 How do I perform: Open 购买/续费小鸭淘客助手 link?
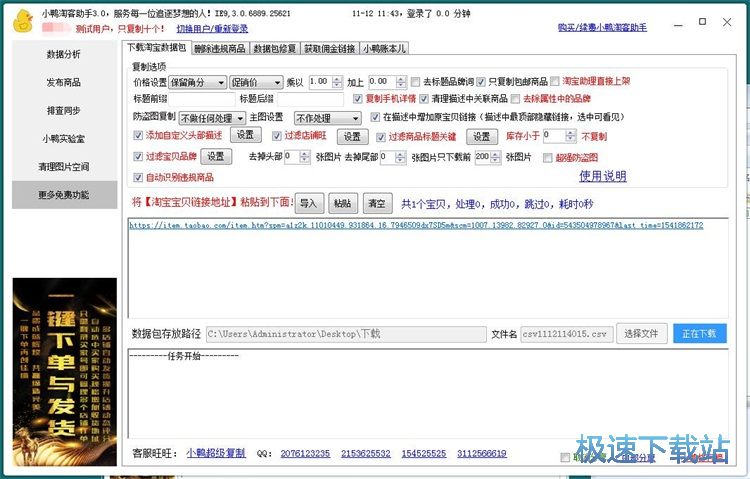(x=603, y=27)
